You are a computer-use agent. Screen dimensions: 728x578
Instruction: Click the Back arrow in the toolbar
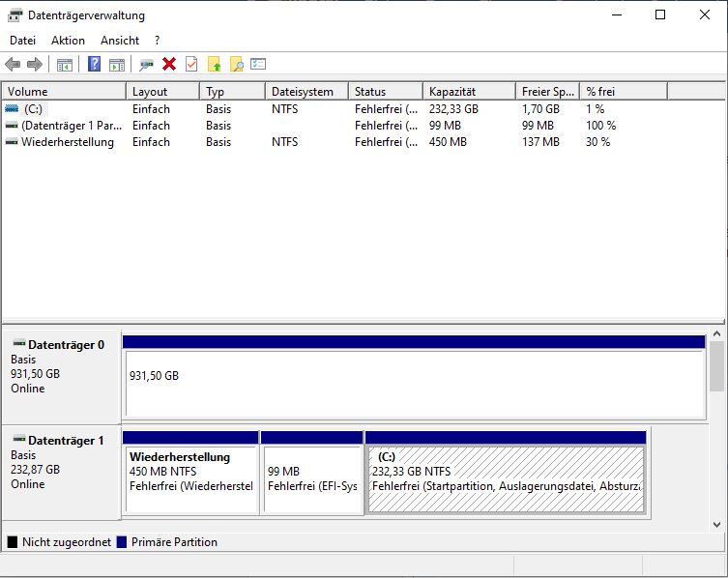(13, 64)
